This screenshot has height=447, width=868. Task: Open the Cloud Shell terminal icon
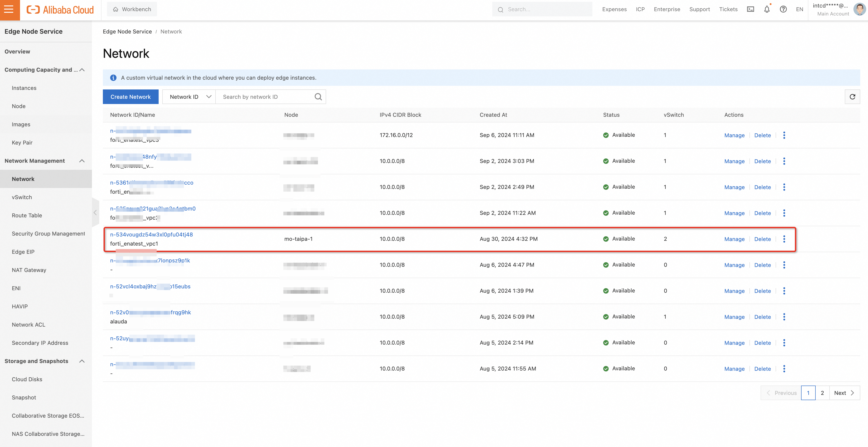[750, 9]
